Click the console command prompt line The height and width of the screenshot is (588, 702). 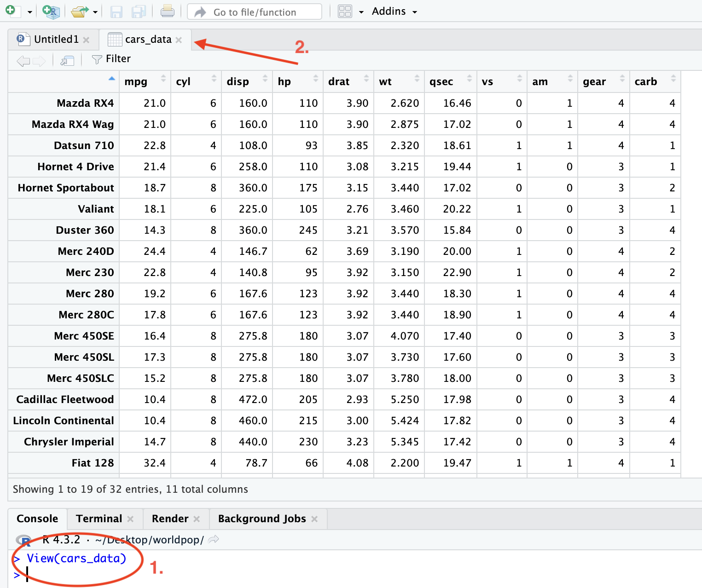[354, 575]
